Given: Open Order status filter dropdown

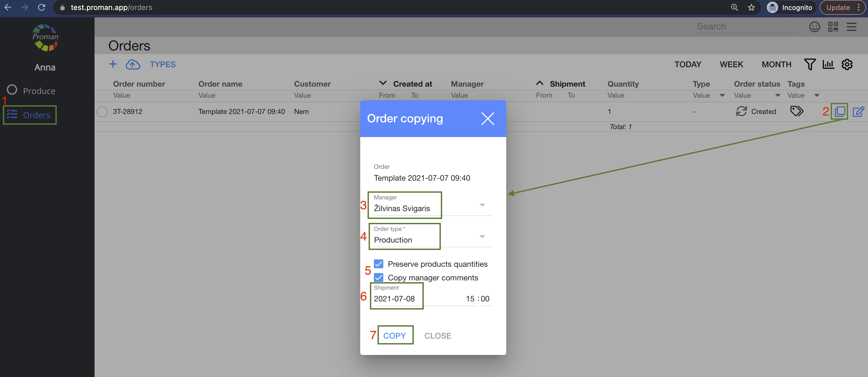Looking at the screenshot, I should click(x=778, y=96).
